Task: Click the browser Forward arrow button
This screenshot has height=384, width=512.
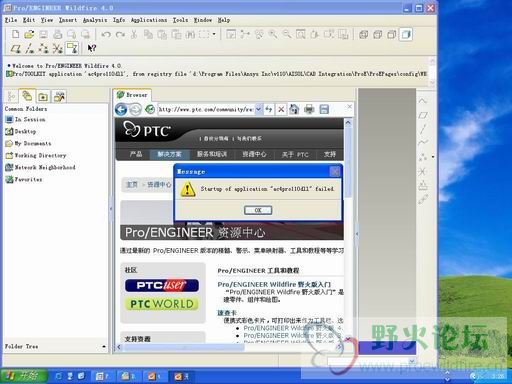Action: (x=135, y=109)
